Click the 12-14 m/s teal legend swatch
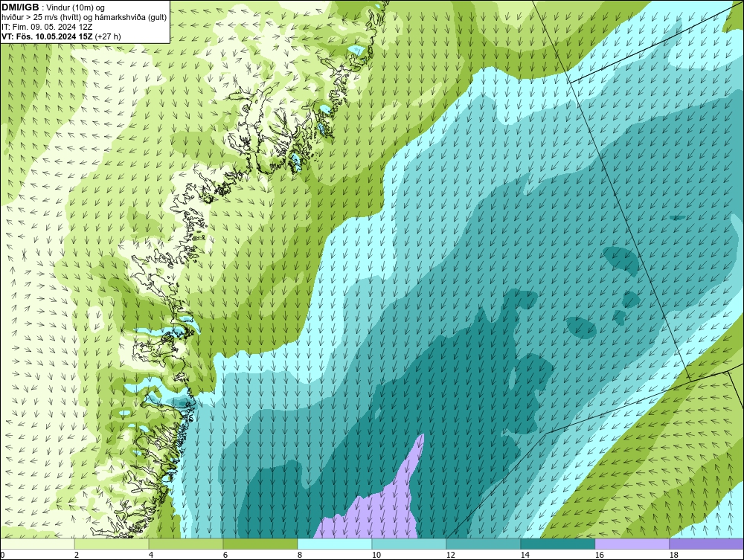This screenshot has height=560, width=744. pyautogui.click(x=483, y=544)
